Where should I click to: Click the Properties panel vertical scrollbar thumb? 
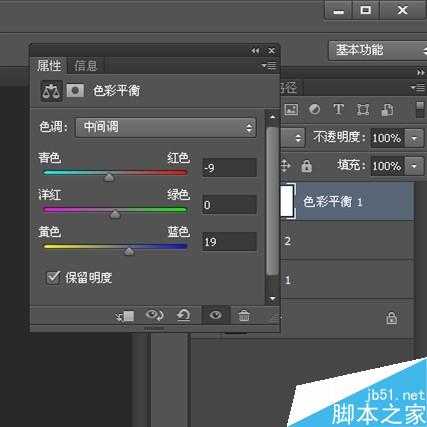[x=272, y=200]
